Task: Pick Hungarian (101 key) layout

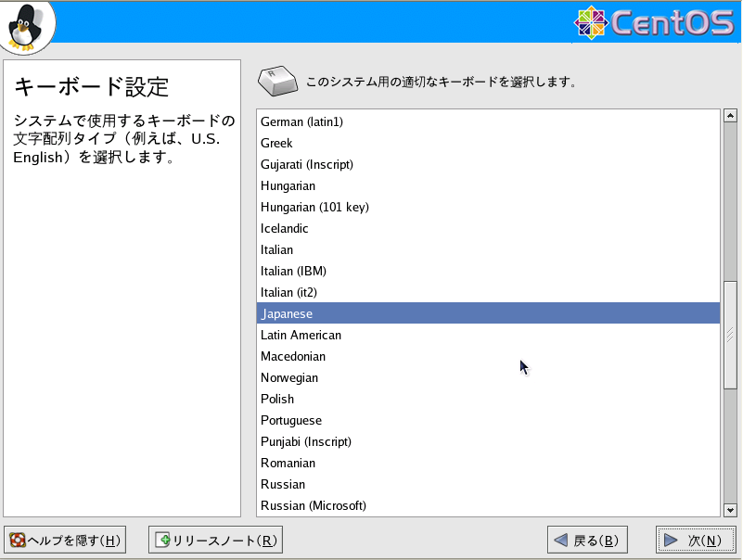Action: [x=488, y=207]
